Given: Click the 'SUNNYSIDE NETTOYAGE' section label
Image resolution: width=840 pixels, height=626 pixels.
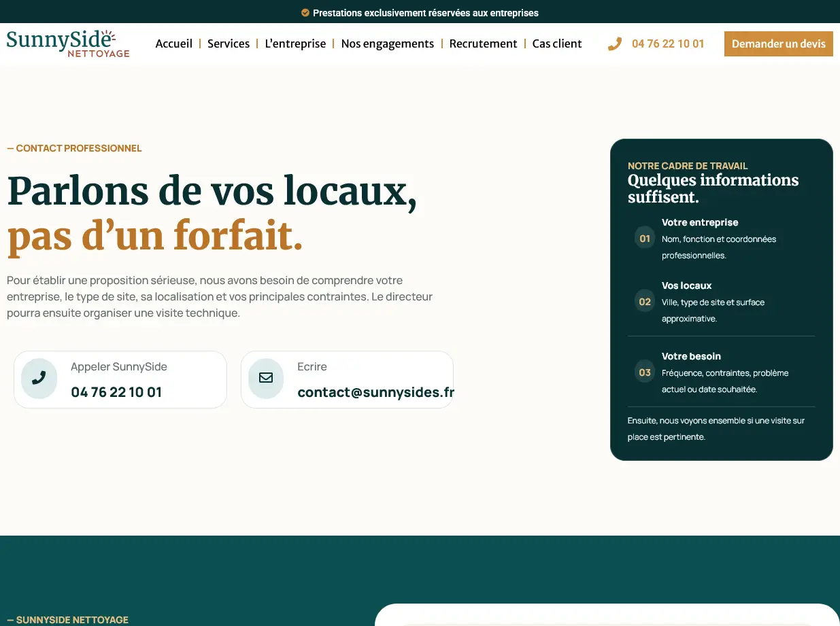Looking at the screenshot, I should pyautogui.click(x=68, y=620).
